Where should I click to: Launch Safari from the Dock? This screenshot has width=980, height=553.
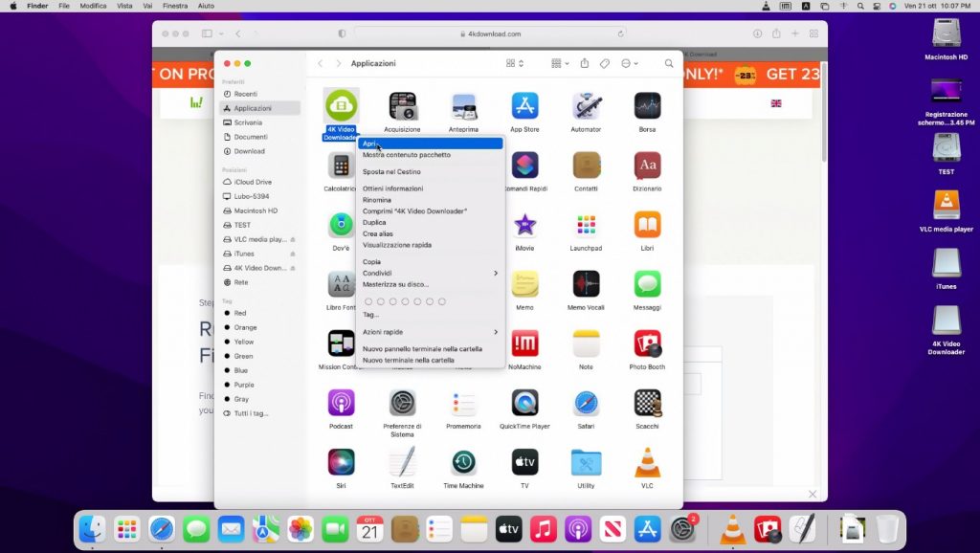click(162, 528)
